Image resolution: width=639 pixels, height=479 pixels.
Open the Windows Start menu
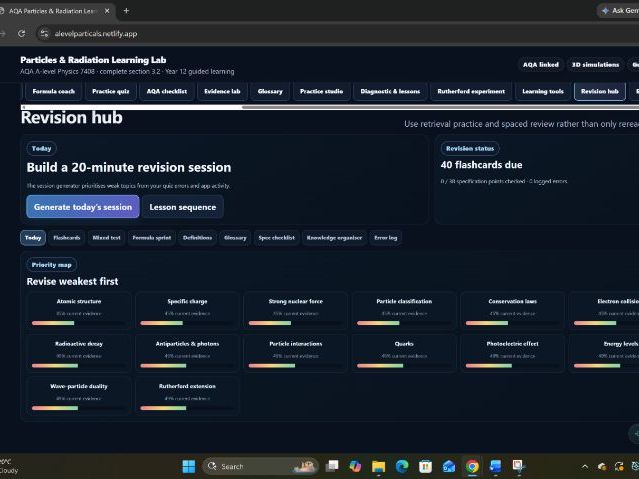(189, 466)
